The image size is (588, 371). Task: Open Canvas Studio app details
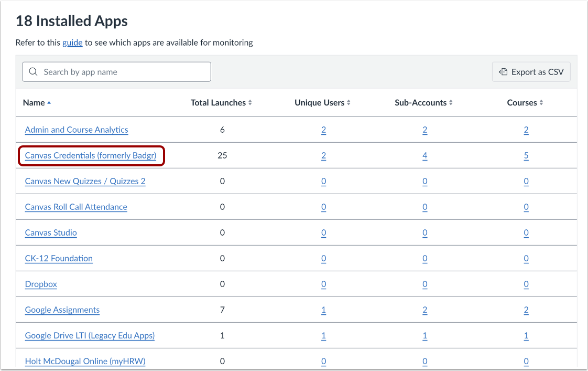pos(50,232)
